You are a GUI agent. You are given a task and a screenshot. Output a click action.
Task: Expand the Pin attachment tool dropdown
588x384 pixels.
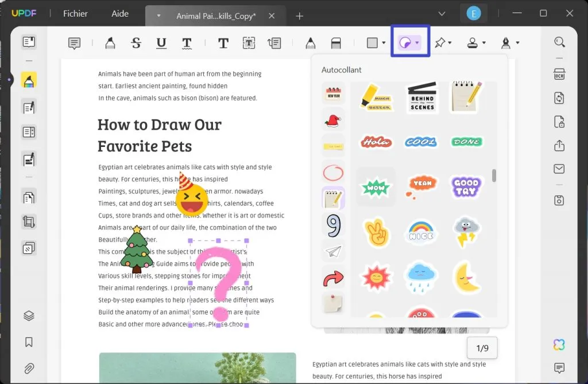450,42
